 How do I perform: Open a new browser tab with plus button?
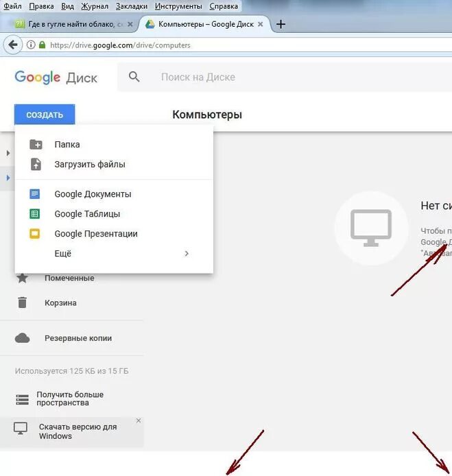click(x=281, y=24)
